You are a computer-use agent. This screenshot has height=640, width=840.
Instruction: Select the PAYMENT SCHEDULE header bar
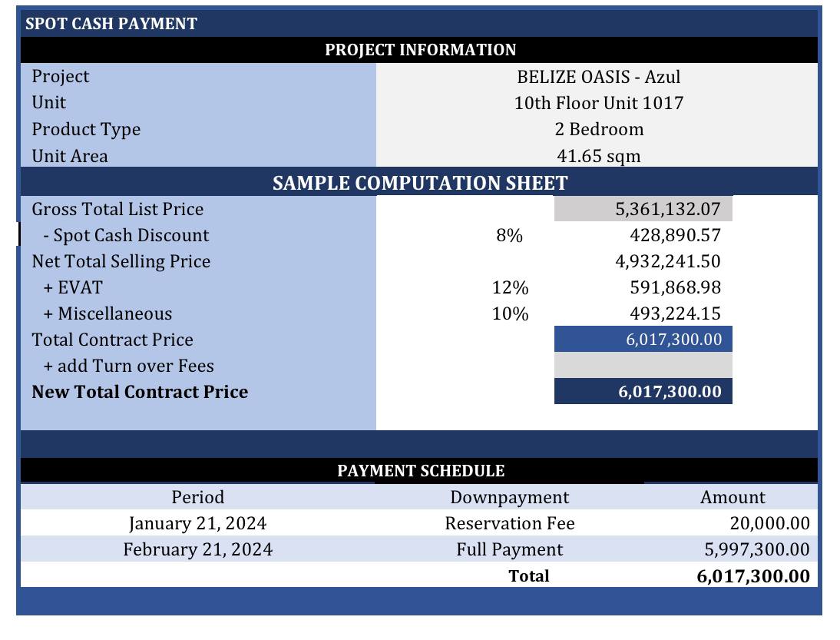pyautogui.click(x=419, y=471)
